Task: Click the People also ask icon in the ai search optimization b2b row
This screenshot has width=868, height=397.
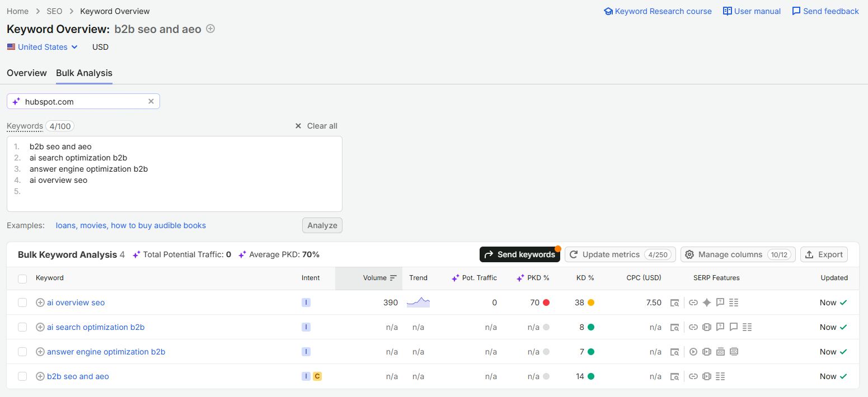Action: pyautogui.click(x=720, y=327)
